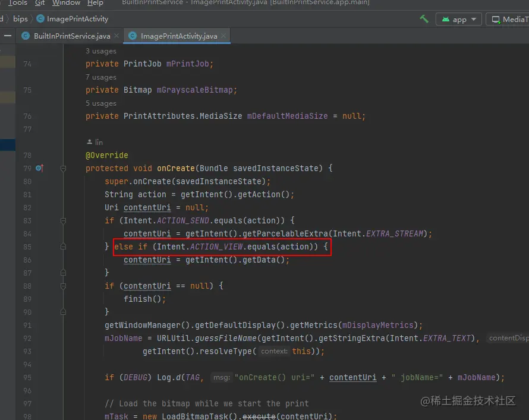Click EXTRA_STREAM constant on line 84
Viewport: 529px width, 420px height.
pyautogui.click(x=395, y=233)
